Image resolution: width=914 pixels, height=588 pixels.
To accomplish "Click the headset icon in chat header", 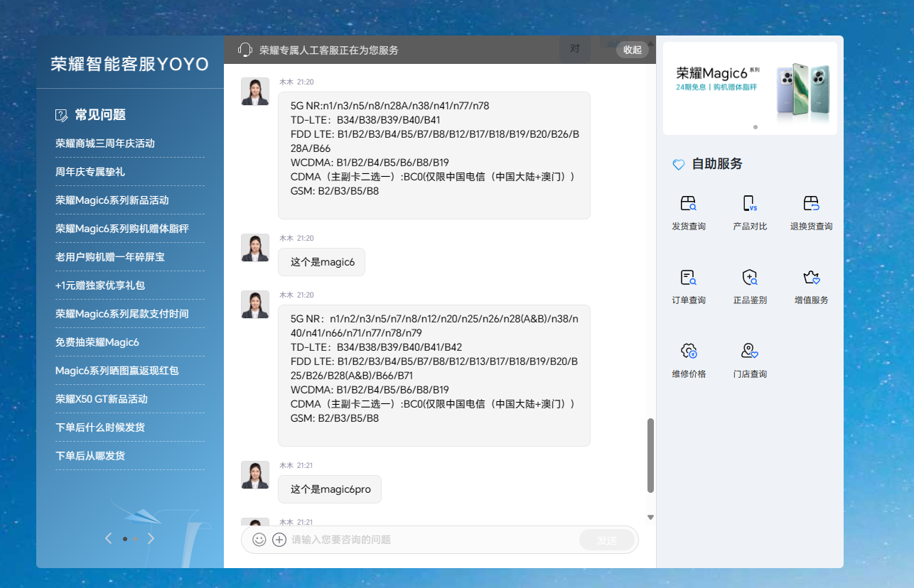I will [245, 50].
